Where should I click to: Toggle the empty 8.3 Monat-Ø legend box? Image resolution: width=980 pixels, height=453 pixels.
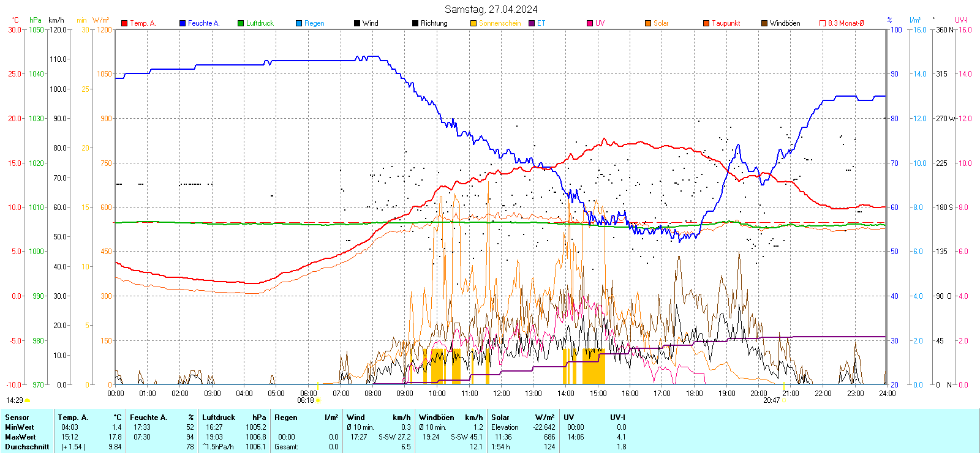tap(823, 23)
